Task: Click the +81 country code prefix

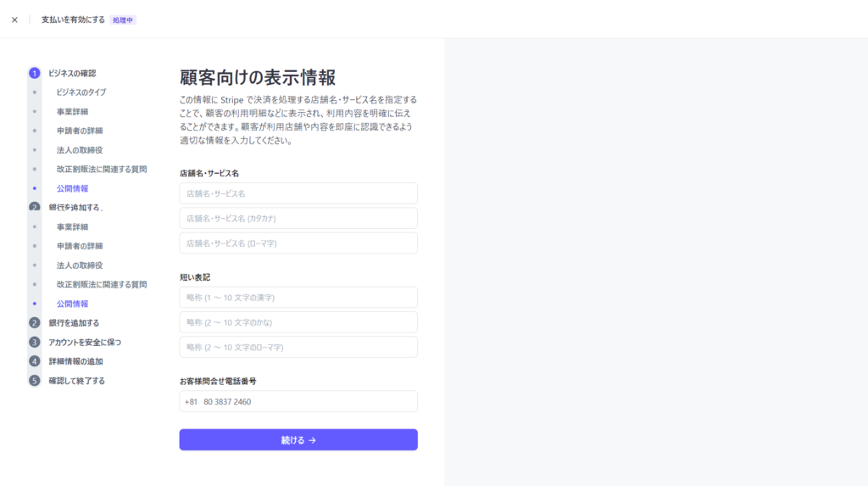Action: pos(191,402)
